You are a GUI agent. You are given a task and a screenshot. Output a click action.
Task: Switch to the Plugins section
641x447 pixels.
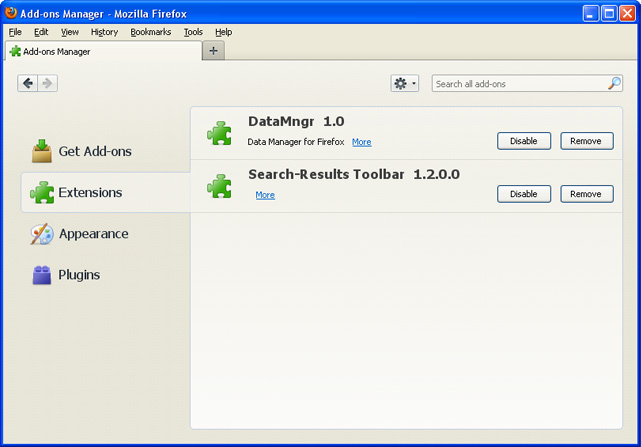(x=106, y=275)
